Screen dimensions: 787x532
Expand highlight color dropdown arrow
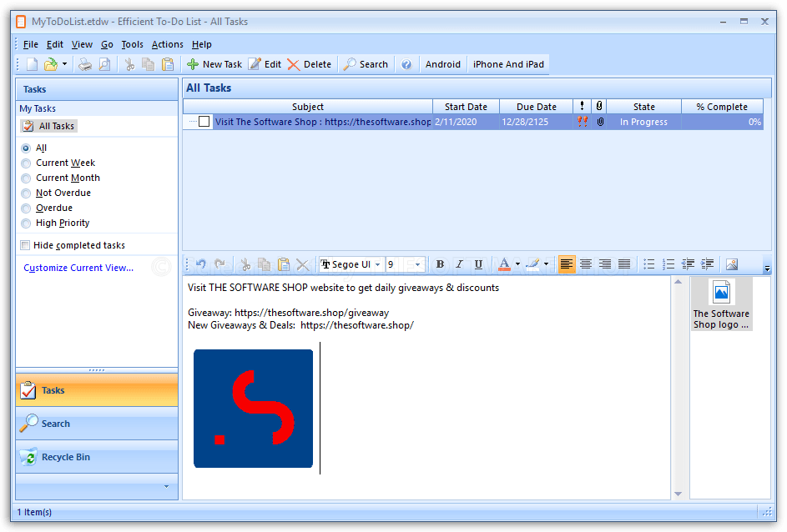click(546, 264)
